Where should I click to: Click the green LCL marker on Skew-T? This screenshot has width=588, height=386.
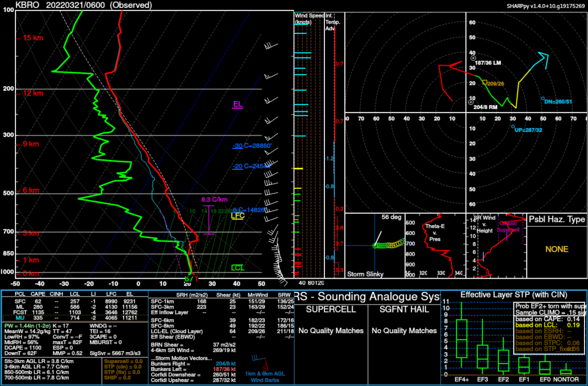pyautogui.click(x=238, y=268)
